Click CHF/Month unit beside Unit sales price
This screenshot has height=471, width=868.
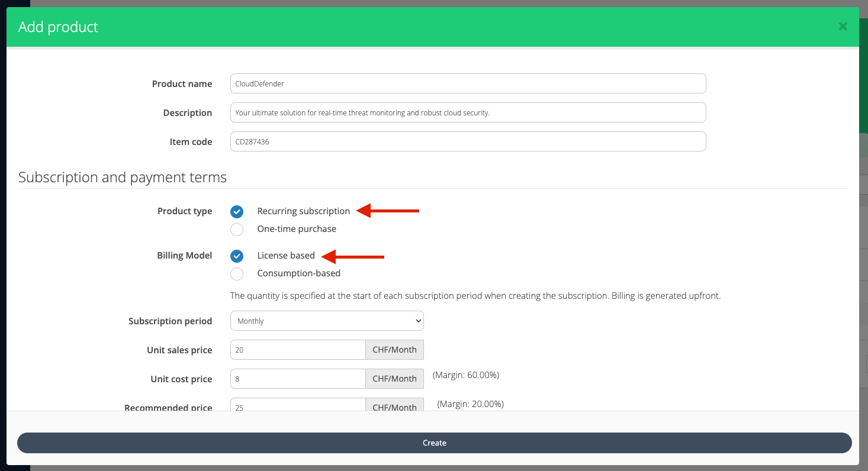(x=394, y=350)
